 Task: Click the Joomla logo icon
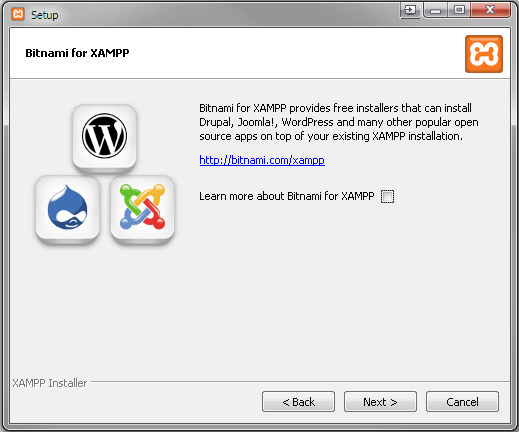[142, 207]
